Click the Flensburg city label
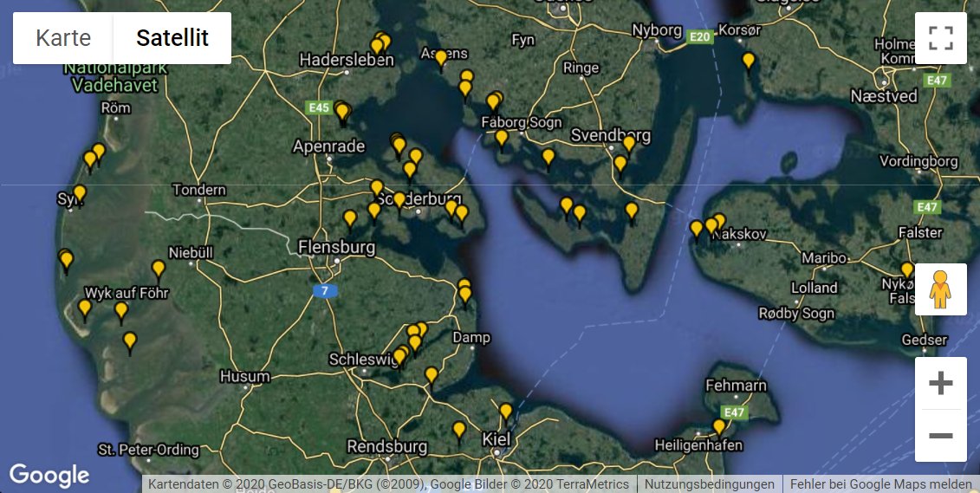980x493 pixels. [x=337, y=248]
